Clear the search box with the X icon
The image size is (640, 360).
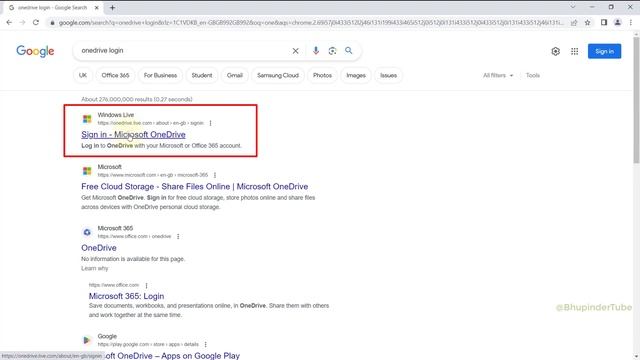point(296,51)
